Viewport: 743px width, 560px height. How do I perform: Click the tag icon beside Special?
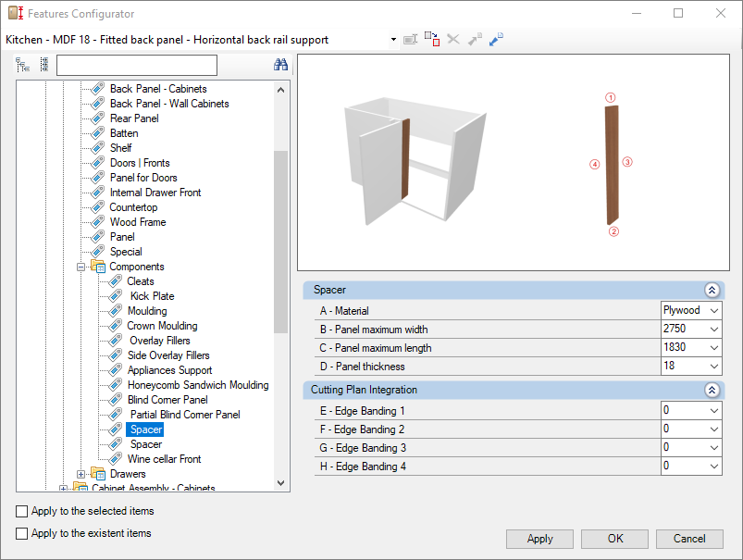point(97,252)
